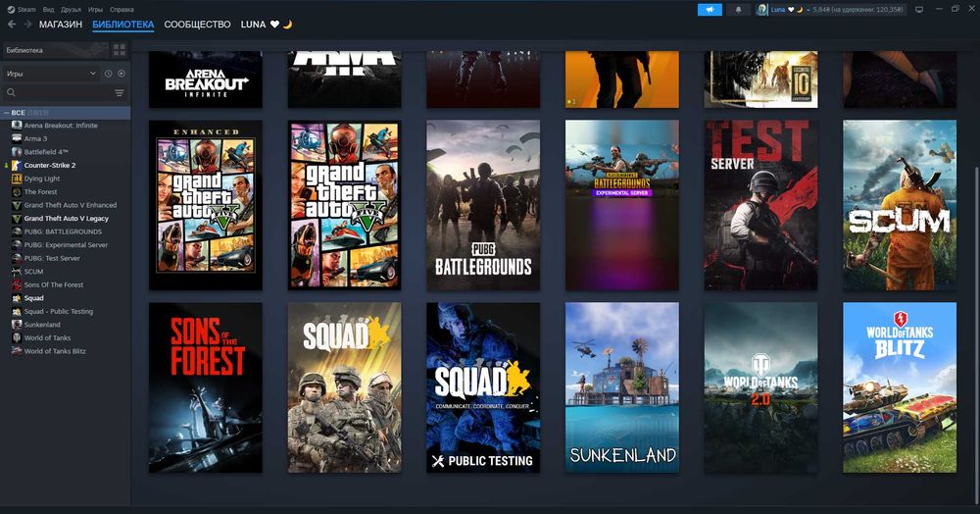980x514 pixels.
Task: Open advanced filter options icon
Action: tap(120, 92)
